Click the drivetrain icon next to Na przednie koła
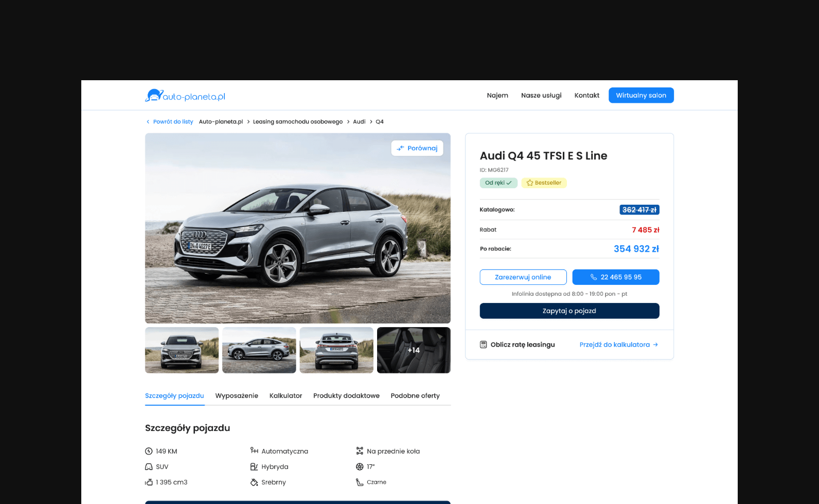The width and height of the screenshot is (819, 504). point(360,451)
